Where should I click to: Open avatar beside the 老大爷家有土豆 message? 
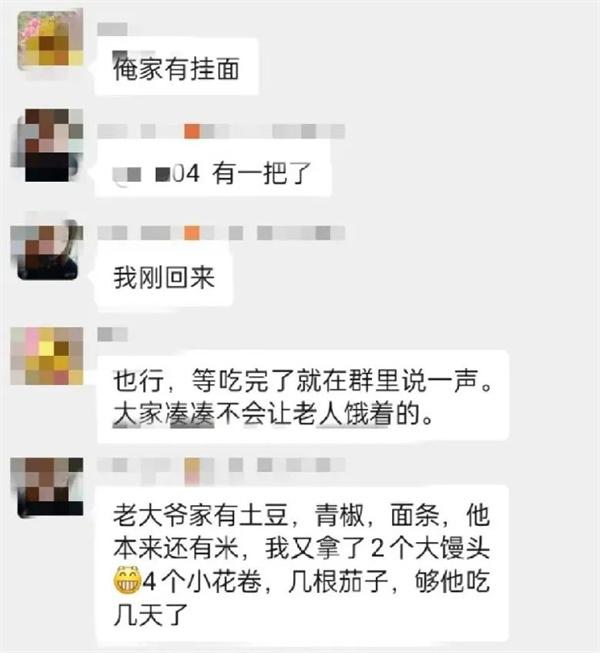click(x=48, y=487)
